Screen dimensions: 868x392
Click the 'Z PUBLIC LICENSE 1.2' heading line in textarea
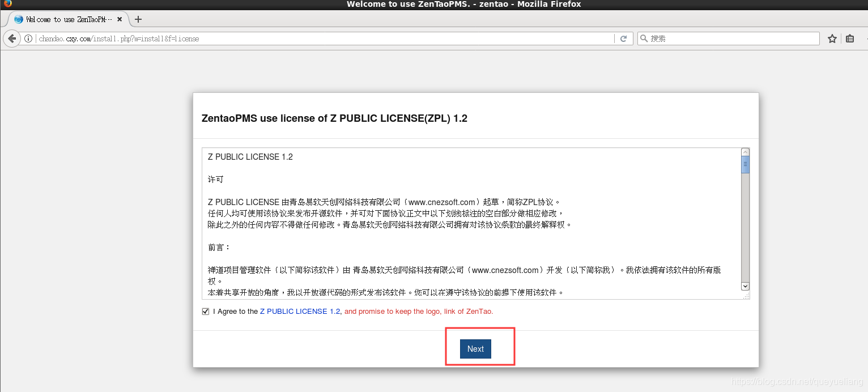pos(250,157)
